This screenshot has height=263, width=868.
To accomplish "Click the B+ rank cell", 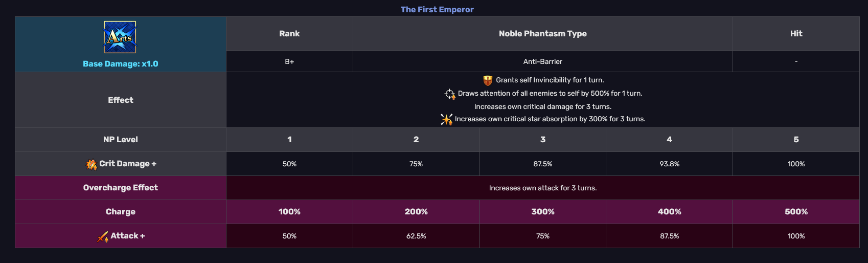I will [x=289, y=61].
